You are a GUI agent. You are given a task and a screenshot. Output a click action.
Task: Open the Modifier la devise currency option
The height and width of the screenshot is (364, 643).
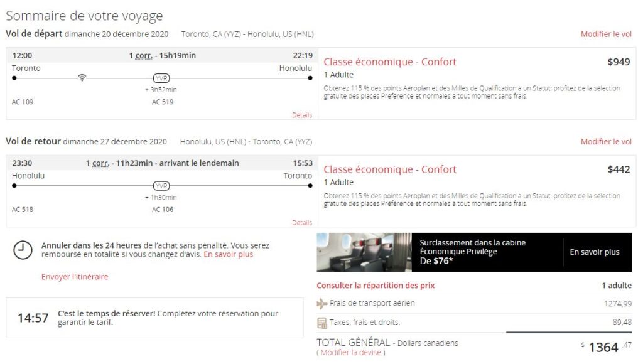[351, 353]
